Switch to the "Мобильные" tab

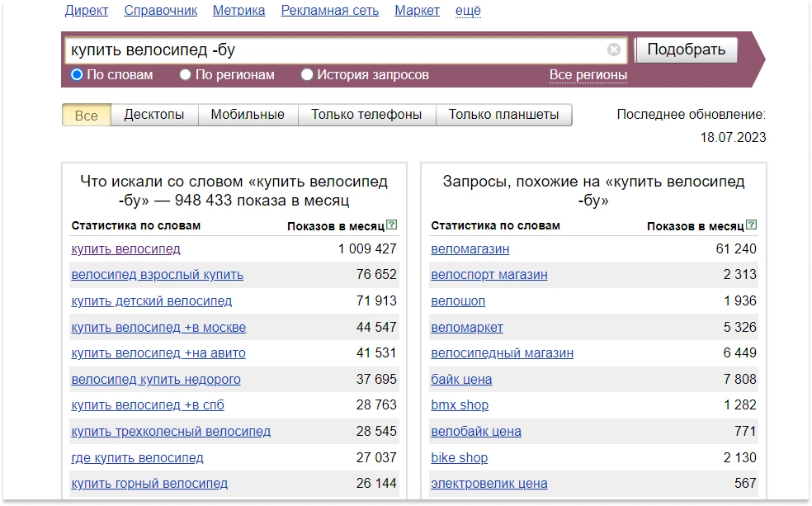pyautogui.click(x=248, y=115)
